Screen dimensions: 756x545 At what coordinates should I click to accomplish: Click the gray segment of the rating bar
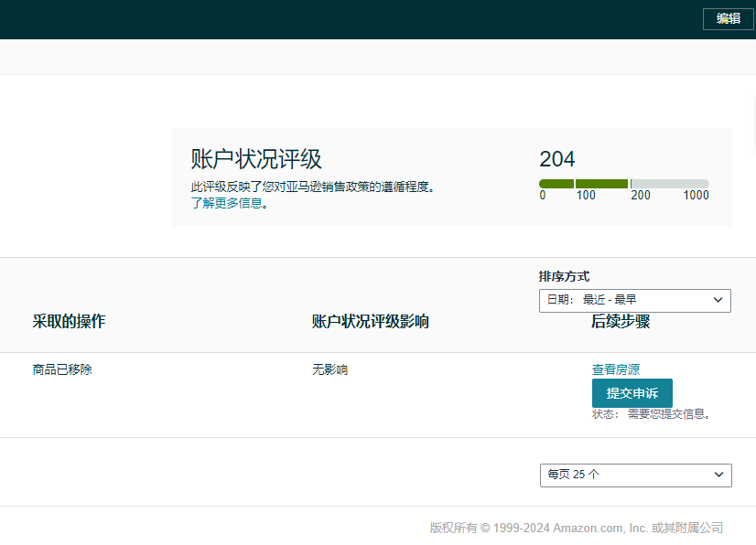tap(670, 184)
